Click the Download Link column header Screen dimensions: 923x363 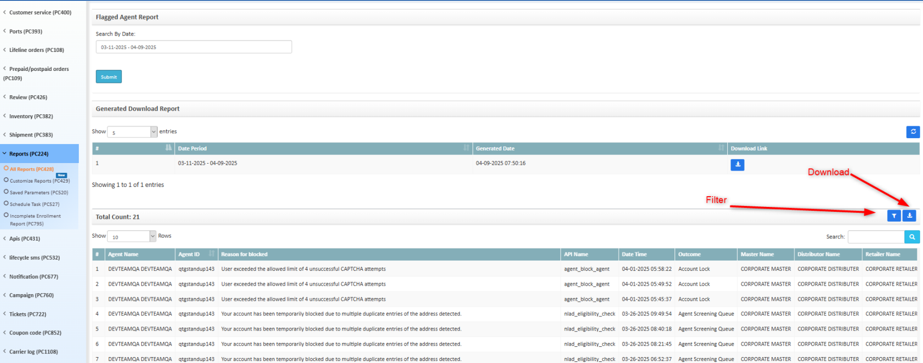[824, 148]
